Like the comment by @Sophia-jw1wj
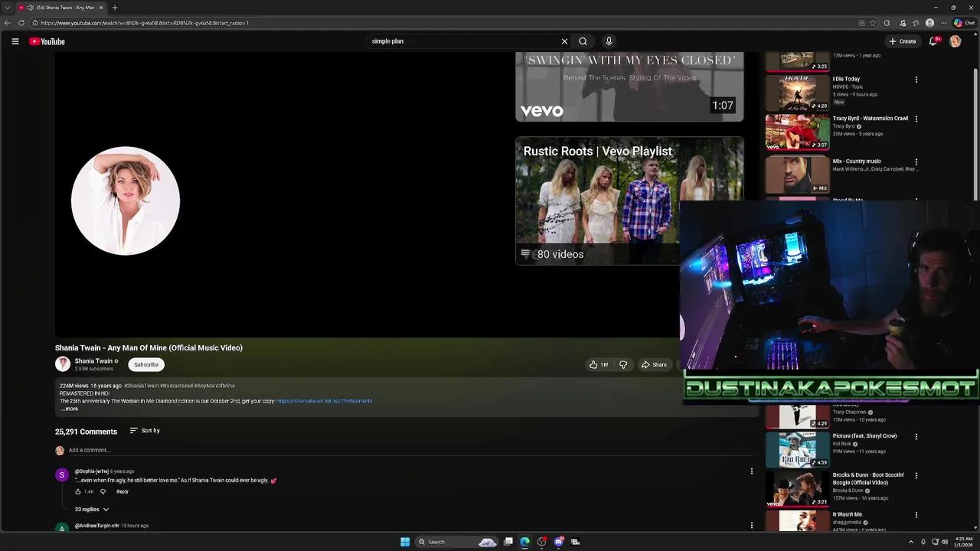The width and height of the screenshot is (980, 551). pyautogui.click(x=77, y=491)
